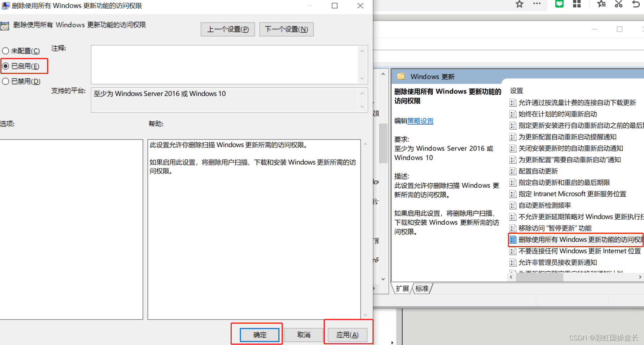The height and width of the screenshot is (345, 644).
Task: Click the Windows 更新 folder icon
Action: (401, 76)
